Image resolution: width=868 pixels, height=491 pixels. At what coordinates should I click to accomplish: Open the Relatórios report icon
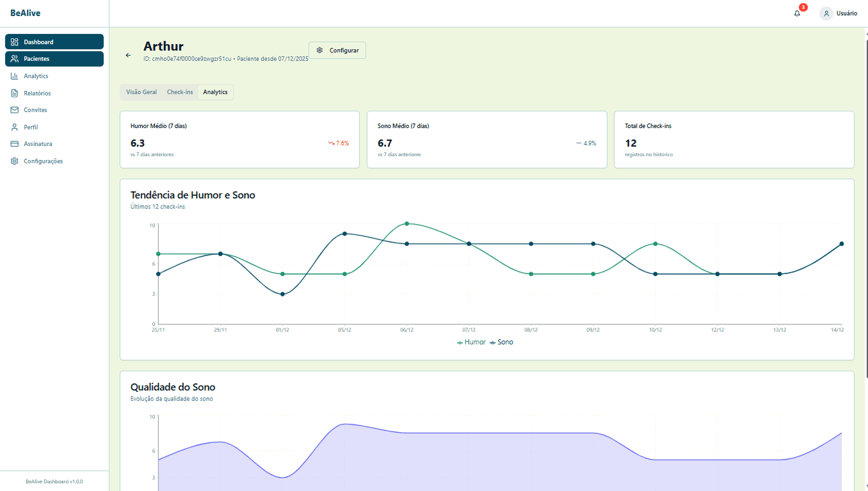(x=14, y=93)
